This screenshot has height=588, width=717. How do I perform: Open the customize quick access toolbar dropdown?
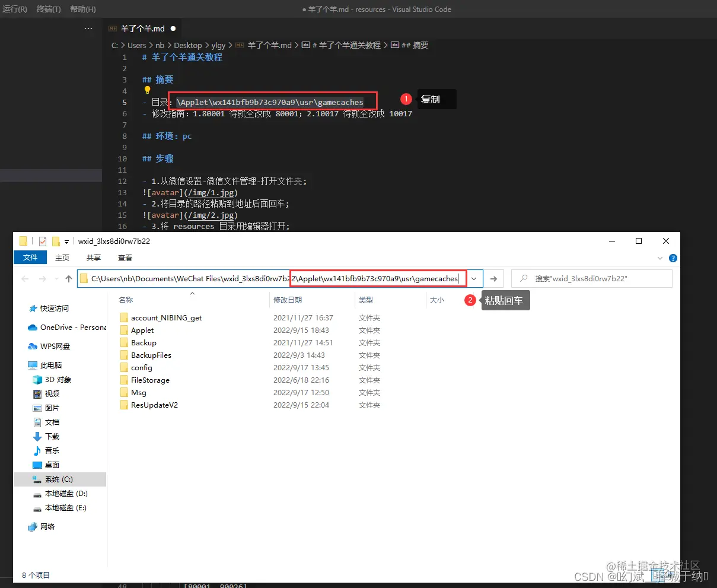point(66,241)
